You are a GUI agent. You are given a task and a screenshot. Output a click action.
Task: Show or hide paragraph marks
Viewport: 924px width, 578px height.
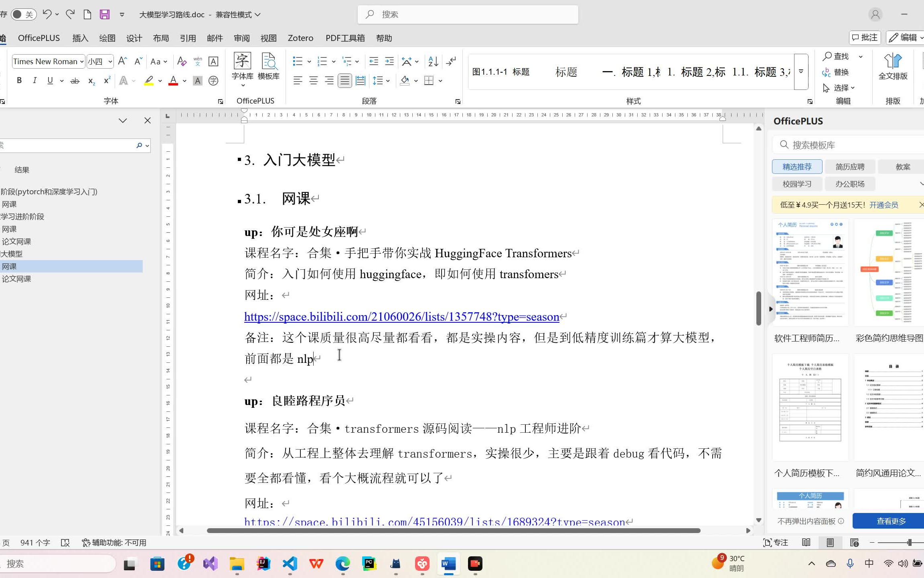[451, 61]
